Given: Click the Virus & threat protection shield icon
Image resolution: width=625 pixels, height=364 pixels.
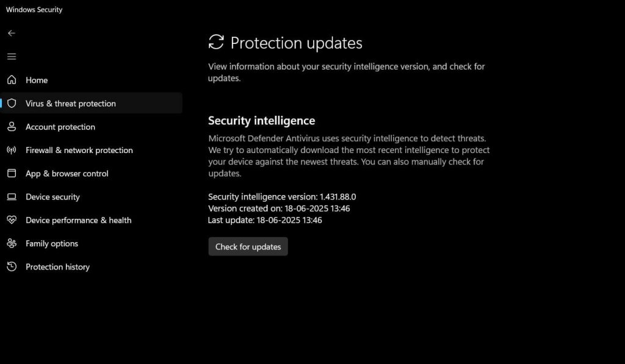Looking at the screenshot, I should pyautogui.click(x=12, y=103).
